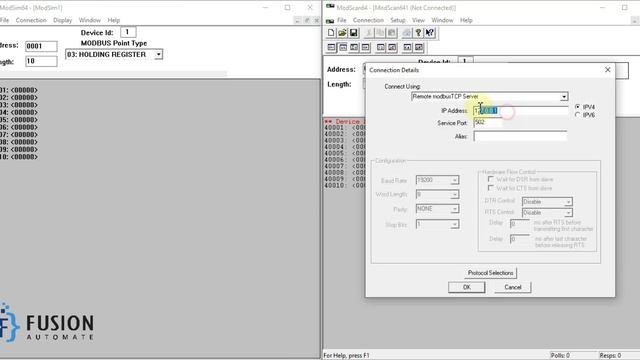Close the Connection Details dialog with X
Image resolution: width=640 pixels, height=360 pixels.
(607, 70)
